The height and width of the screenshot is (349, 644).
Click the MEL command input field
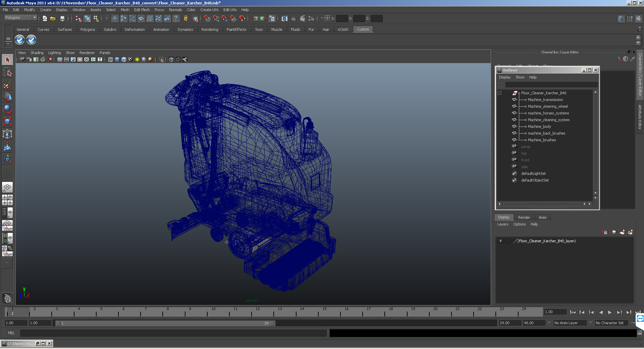click(173, 333)
